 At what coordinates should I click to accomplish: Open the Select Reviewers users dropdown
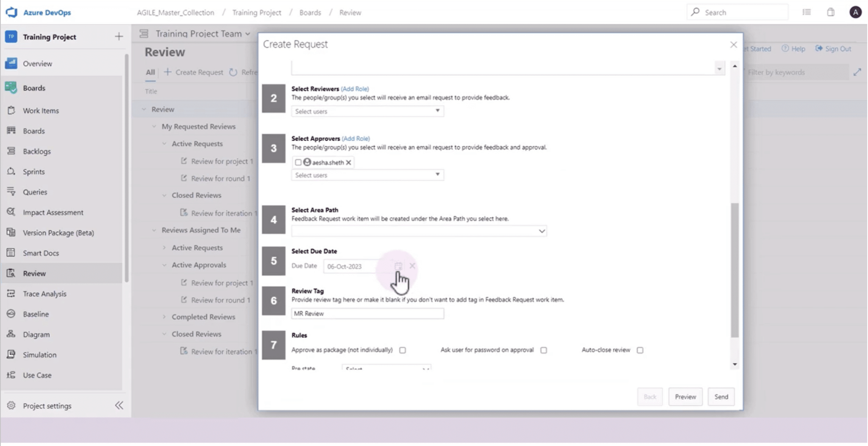click(x=367, y=111)
